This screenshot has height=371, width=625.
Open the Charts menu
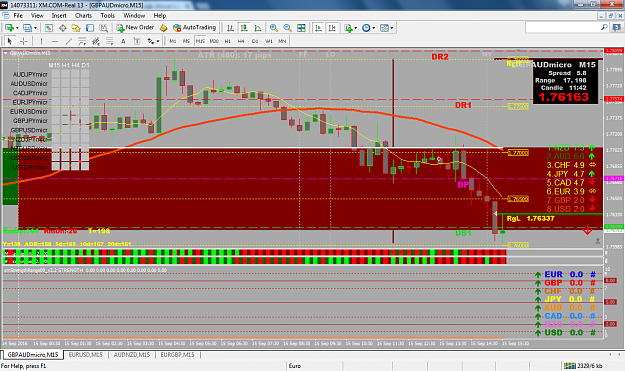(x=83, y=16)
